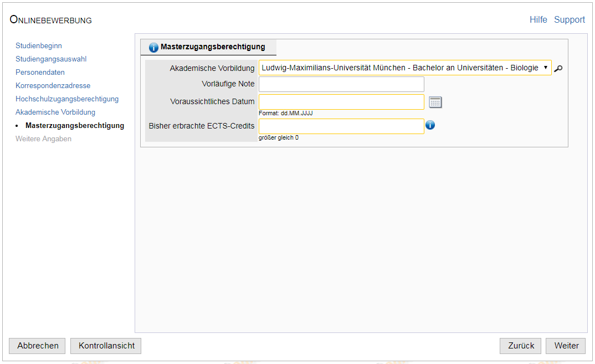Go to Akademische Vorbildung sidebar step

pos(55,112)
